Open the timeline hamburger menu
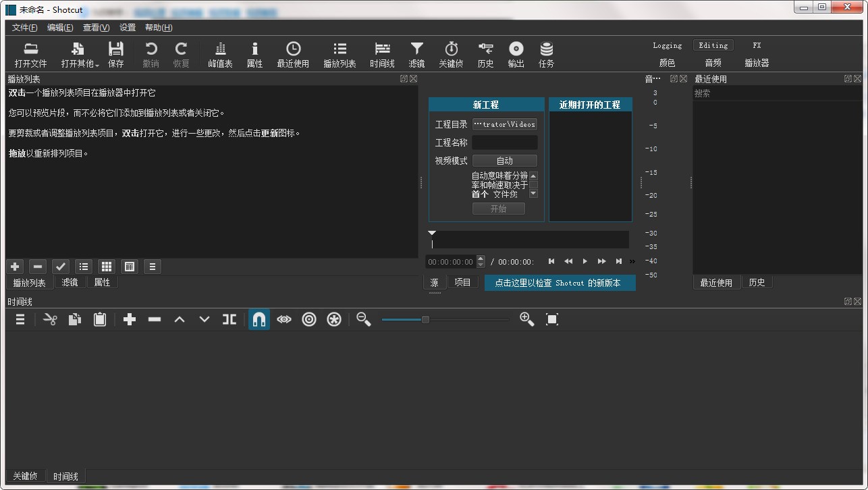This screenshot has height=490, width=868. 20,319
